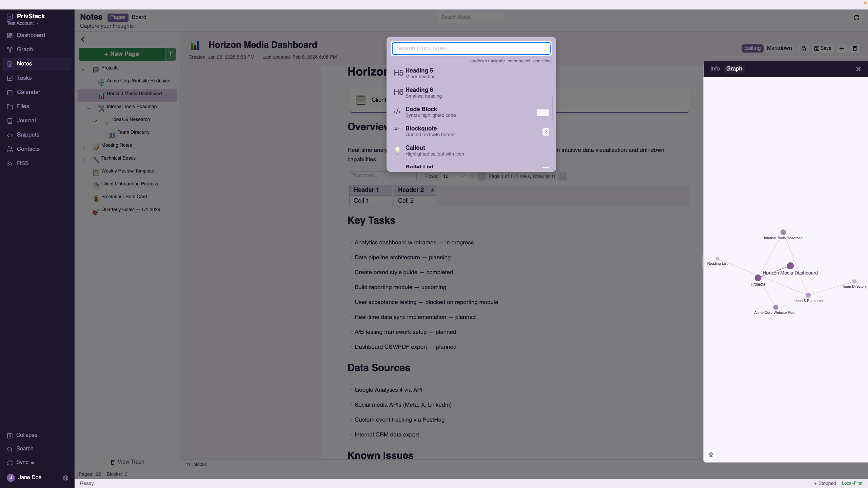The height and width of the screenshot is (488, 868).
Task: Refresh notes using the reload icon
Action: [856, 17]
